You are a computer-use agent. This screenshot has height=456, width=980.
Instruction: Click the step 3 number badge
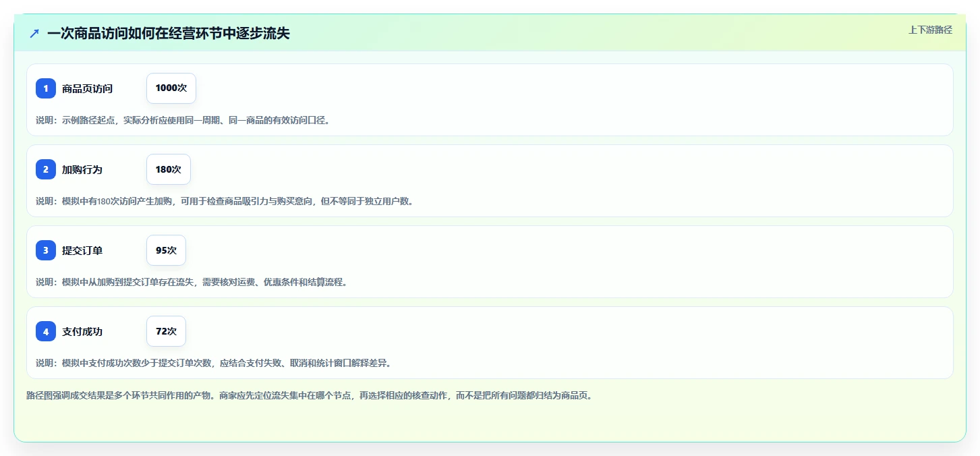(x=46, y=250)
